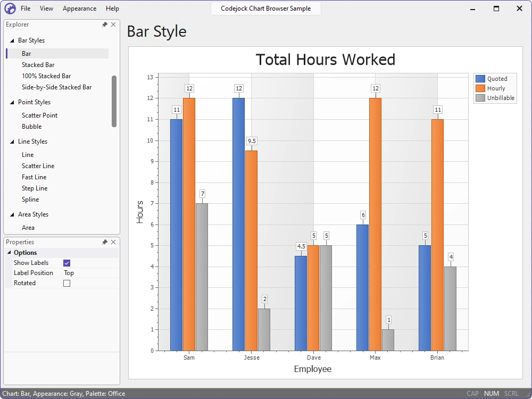
Task: Click the Codejock Chart Browser Sample title
Action: (x=265, y=9)
